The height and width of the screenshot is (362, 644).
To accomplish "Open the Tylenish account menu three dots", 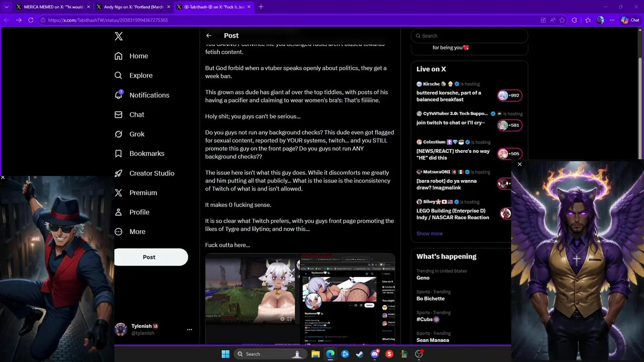I will (x=190, y=329).
